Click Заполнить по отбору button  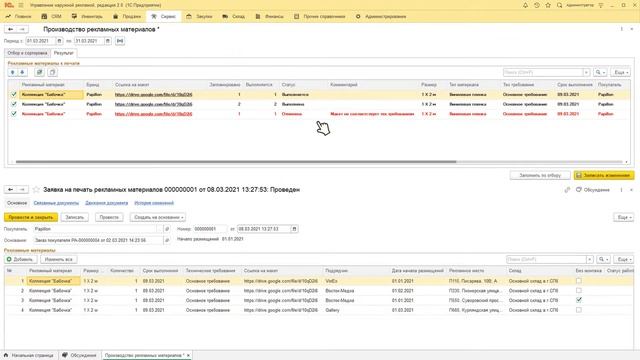(540, 175)
